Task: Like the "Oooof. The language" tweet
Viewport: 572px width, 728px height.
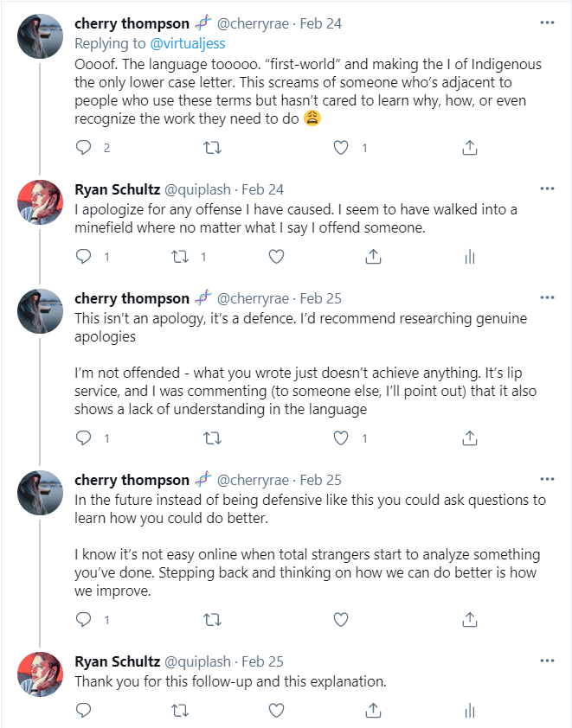Action: pyautogui.click(x=341, y=148)
